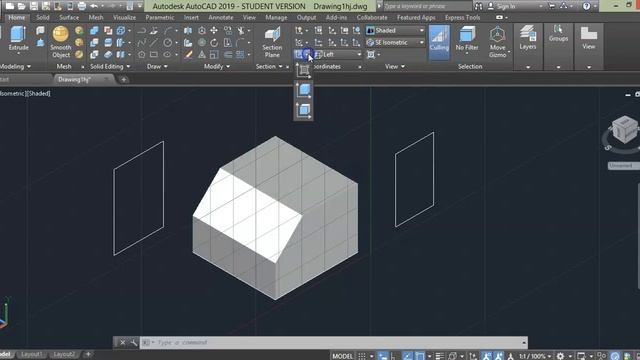Click the Extrude tool
The image size is (640, 360).
click(18, 39)
